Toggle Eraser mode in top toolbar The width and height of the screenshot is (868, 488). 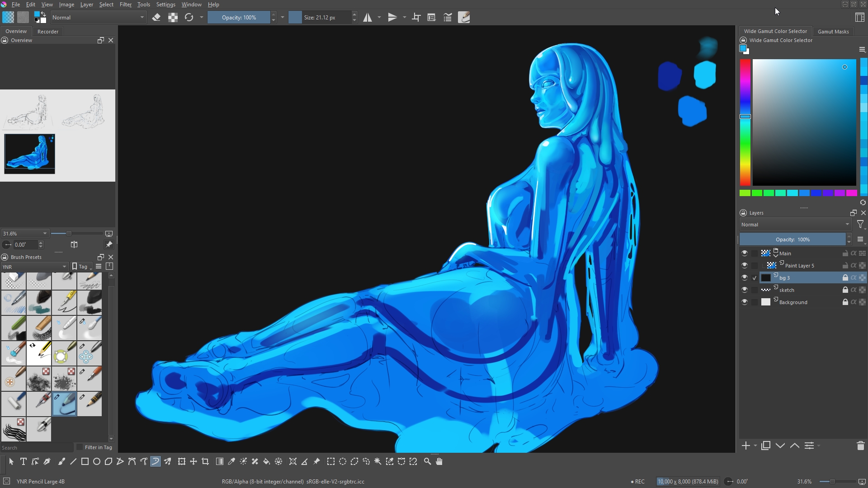(156, 18)
